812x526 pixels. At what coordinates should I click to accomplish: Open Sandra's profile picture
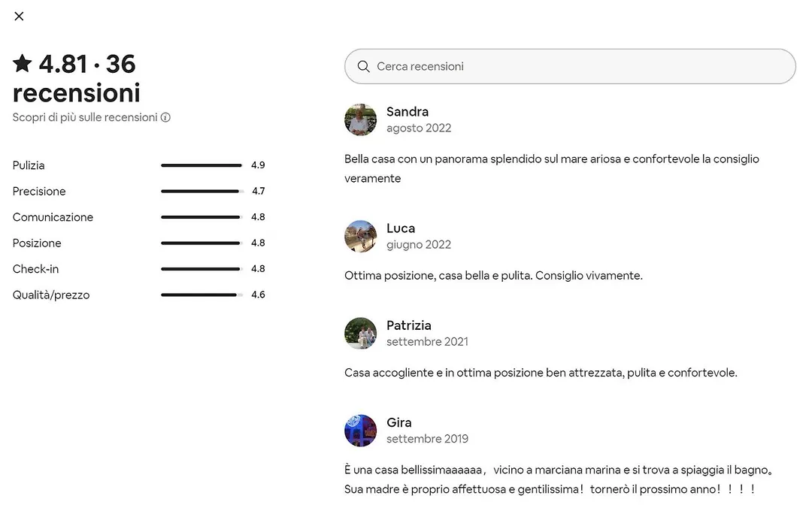(x=360, y=119)
